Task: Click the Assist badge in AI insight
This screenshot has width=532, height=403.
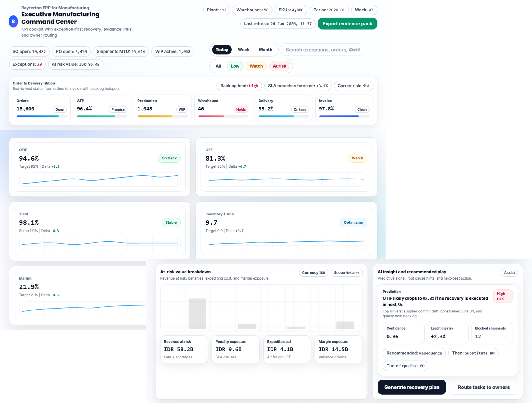Action: pos(509,272)
